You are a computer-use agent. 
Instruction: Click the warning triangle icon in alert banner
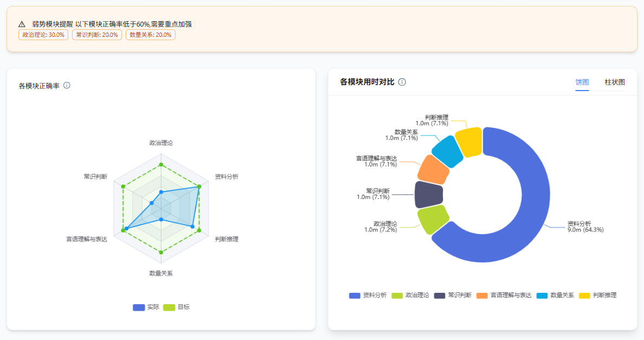tap(22, 24)
